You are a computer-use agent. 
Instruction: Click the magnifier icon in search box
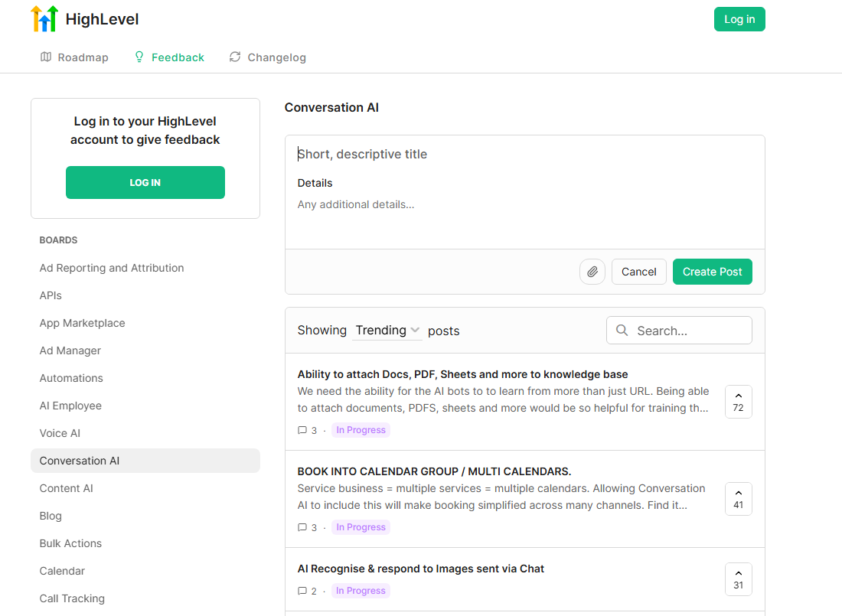click(x=622, y=331)
